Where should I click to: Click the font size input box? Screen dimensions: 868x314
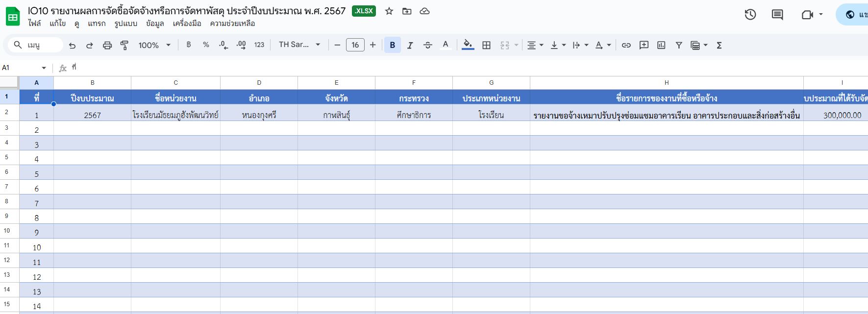click(355, 45)
